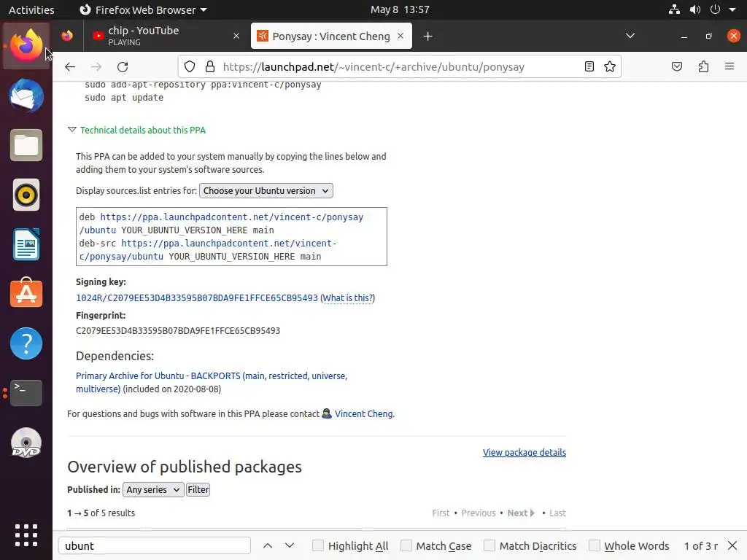Open network status icon in top bar
Image resolution: width=747 pixels, height=560 pixels.
click(674, 9)
